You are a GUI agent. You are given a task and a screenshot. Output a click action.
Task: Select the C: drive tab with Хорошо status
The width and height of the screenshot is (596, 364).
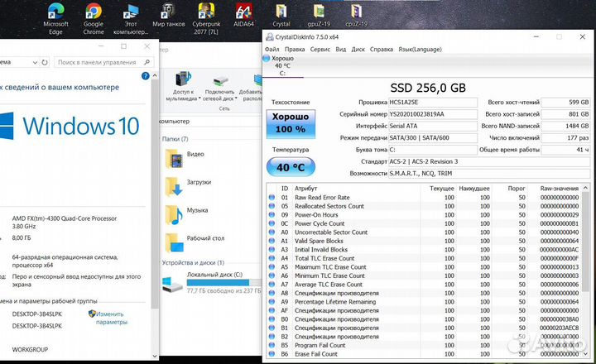282,65
